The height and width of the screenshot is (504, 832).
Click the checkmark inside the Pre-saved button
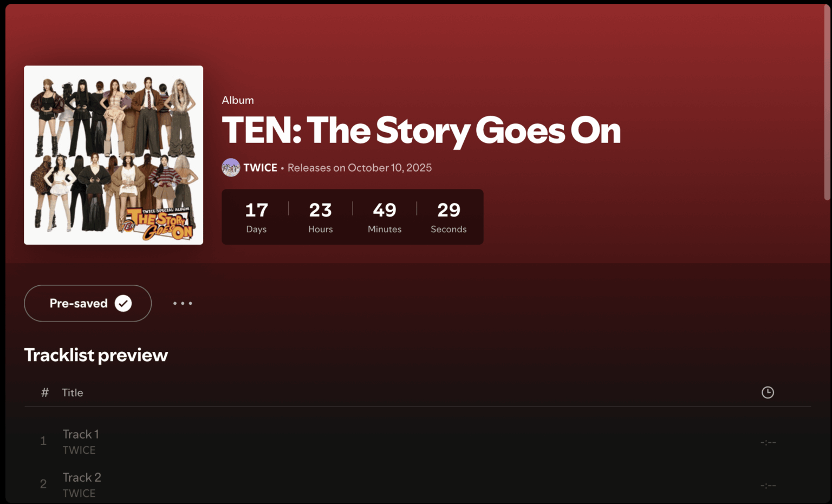tap(123, 303)
